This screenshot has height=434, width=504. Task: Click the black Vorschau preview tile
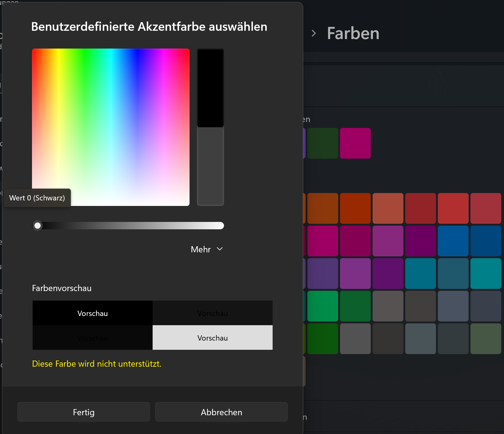(92, 313)
